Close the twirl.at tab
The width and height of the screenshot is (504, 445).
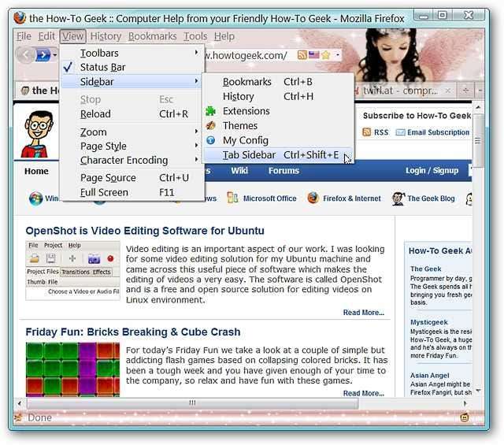point(447,91)
